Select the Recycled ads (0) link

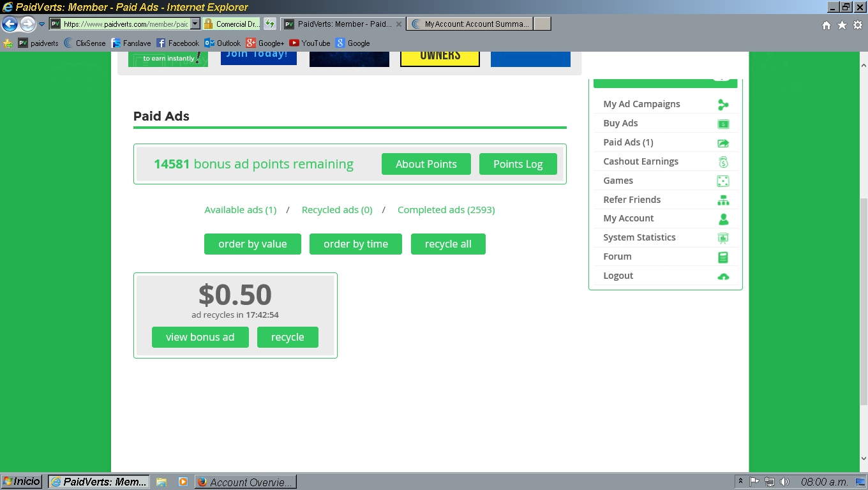click(337, 210)
